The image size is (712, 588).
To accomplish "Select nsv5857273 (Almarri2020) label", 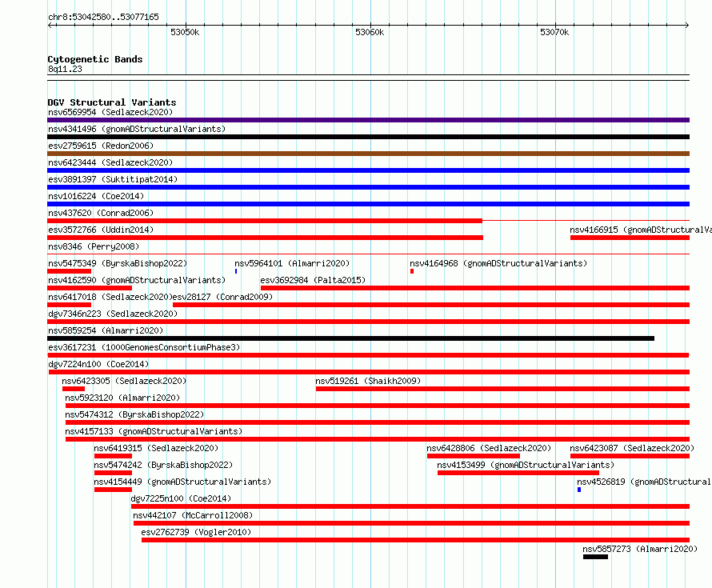I will point(640,549).
